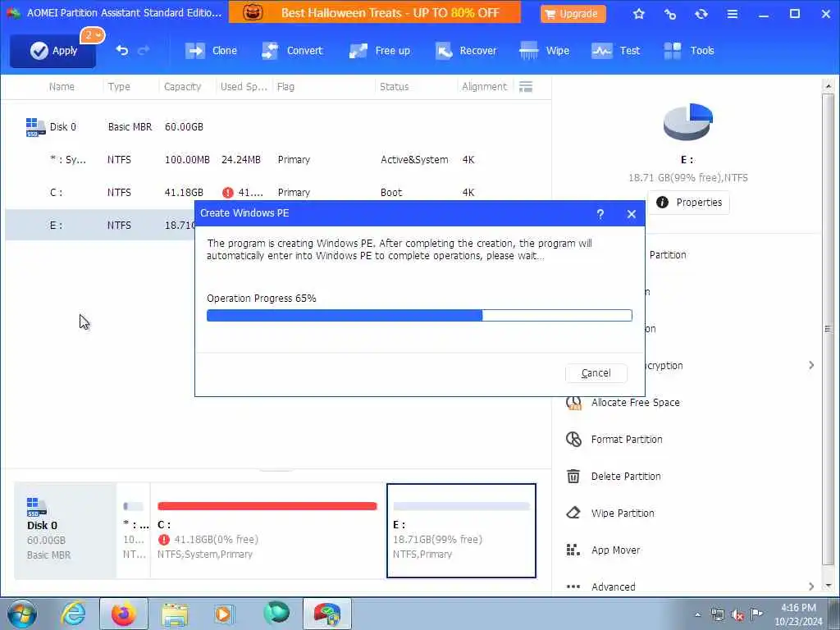Click the Redo arrow icon
This screenshot has width=840, height=630.
pyautogui.click(x=144, y=50)
